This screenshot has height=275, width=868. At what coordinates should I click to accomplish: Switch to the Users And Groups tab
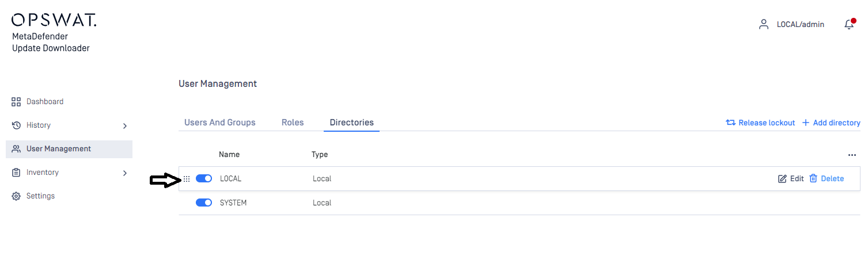coord(219,123)
